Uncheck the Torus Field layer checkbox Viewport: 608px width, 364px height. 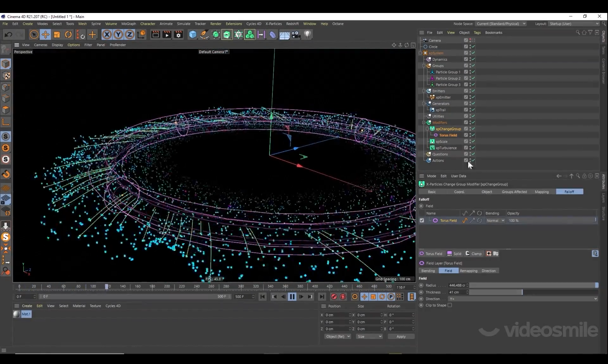coord(422,220)
